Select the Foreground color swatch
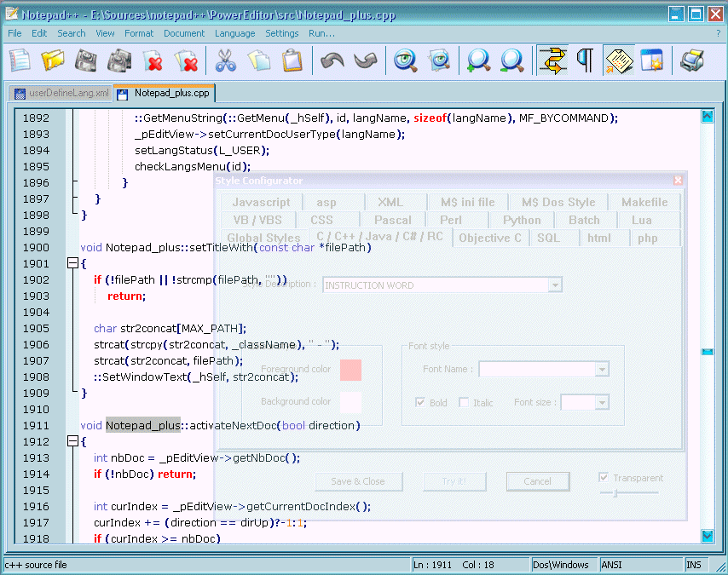Viewport: 728px width, 575px height. pos(350,370)
